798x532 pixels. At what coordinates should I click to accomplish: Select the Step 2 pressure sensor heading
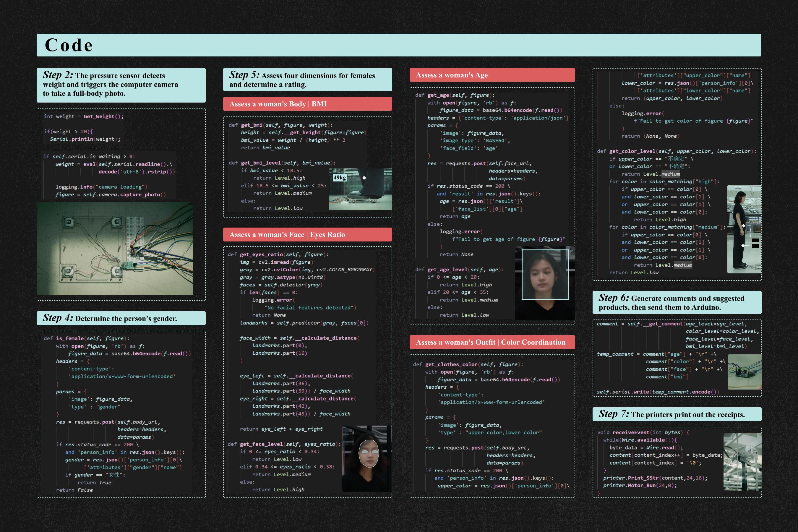(121, 85)
